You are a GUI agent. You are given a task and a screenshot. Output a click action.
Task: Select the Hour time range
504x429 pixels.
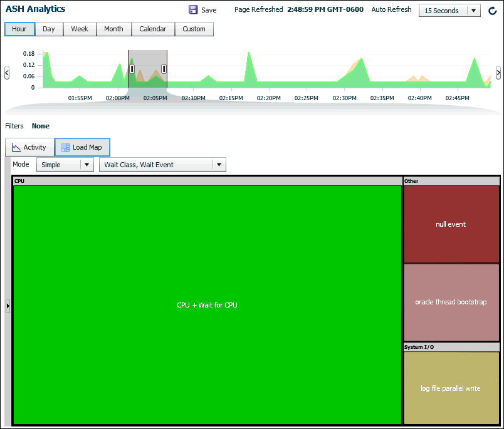click(x=19, y=29)
